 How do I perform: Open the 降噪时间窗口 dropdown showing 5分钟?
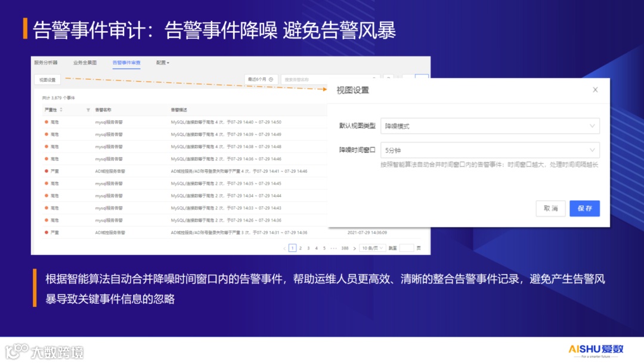click(490, 150)
